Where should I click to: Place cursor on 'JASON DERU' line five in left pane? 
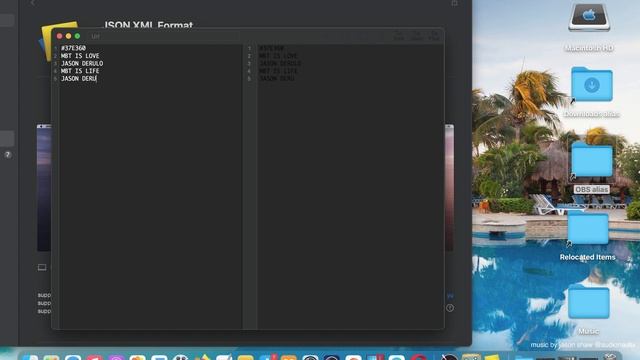click(79, 78)
